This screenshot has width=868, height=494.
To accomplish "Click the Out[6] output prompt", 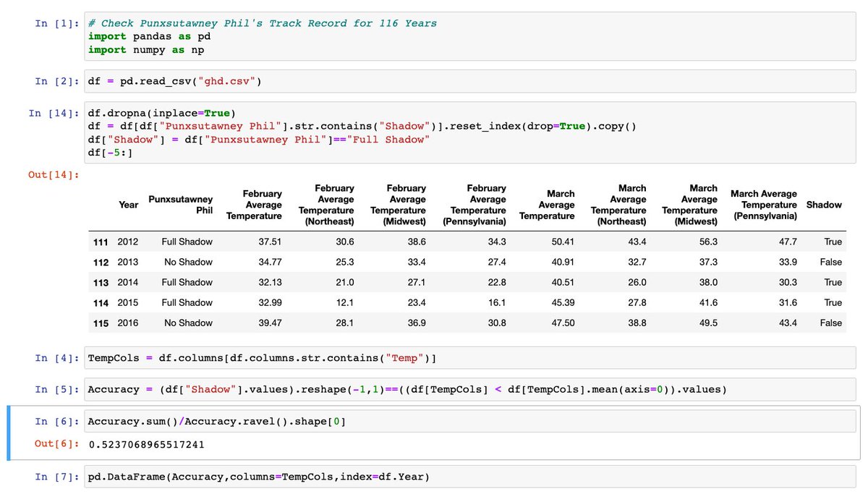I will coord(59,444).
